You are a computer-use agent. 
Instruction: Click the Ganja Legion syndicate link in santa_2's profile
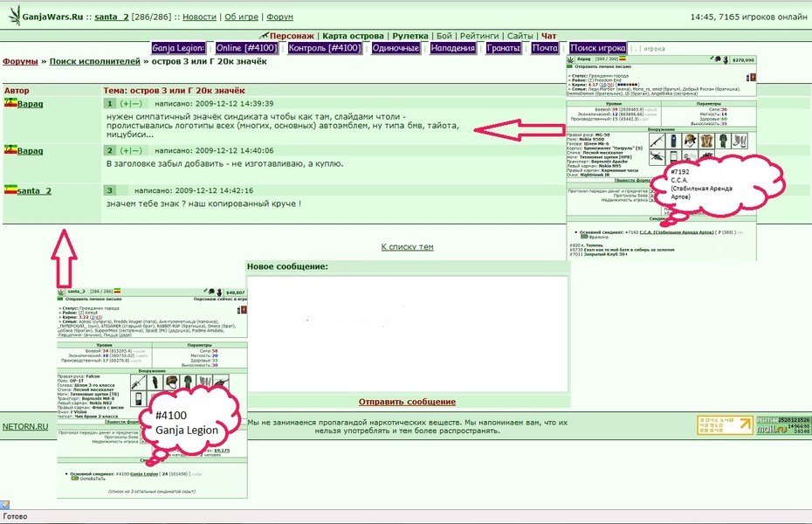144,473
